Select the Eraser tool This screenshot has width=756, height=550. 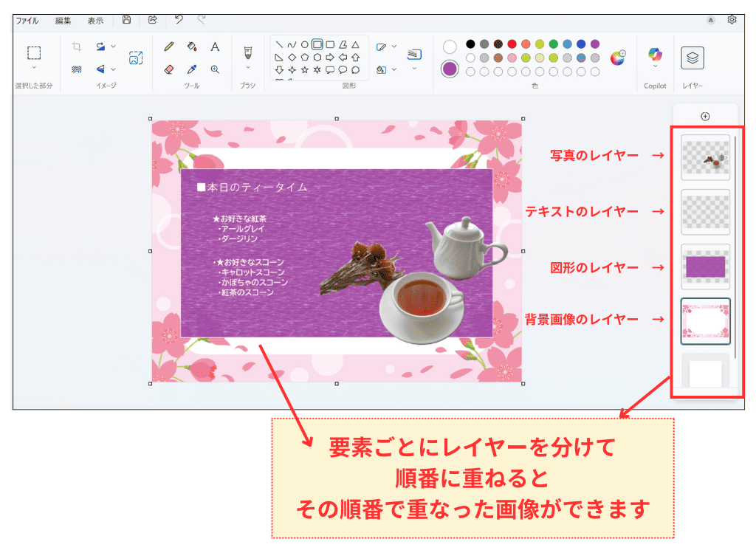(x=168, y=69)
